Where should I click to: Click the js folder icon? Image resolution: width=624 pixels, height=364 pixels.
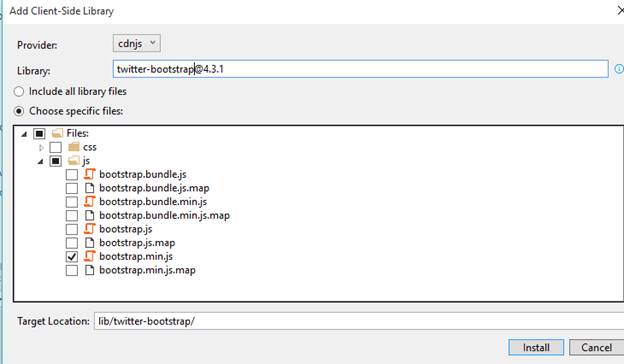[74, 160]
